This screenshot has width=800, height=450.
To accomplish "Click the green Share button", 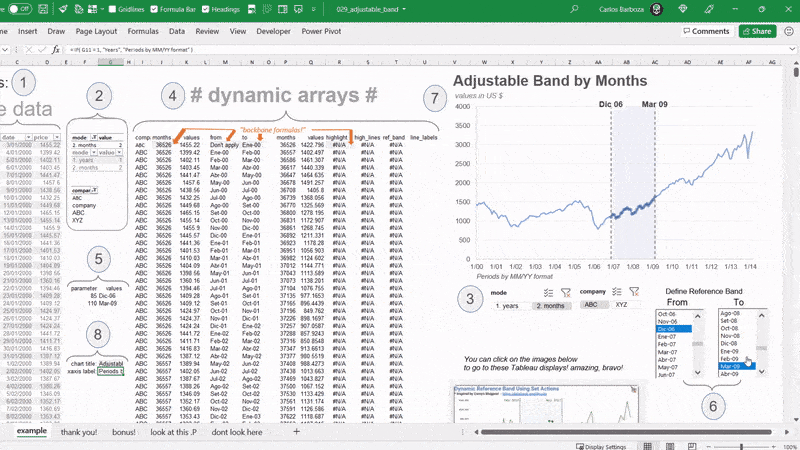I will (x=757, y=31).
